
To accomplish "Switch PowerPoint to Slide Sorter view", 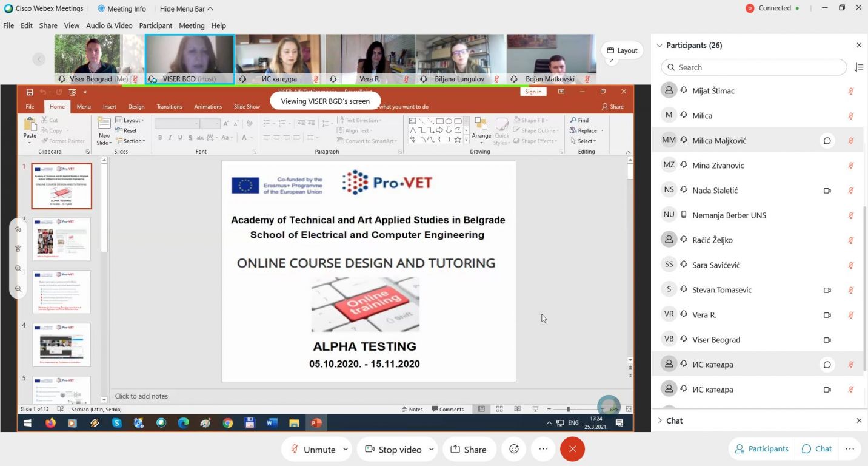I will tap(499, 409).
